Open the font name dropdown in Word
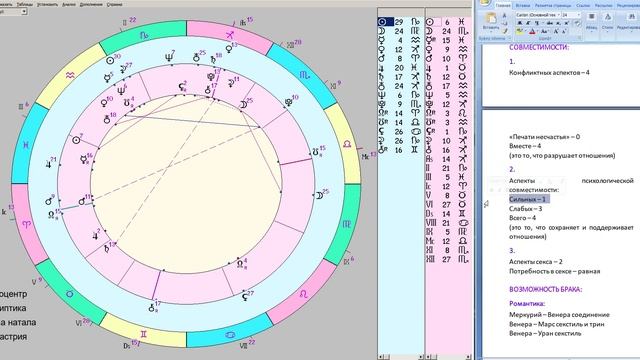This screenshot has width=640, height=360. [x=559, y=15]
